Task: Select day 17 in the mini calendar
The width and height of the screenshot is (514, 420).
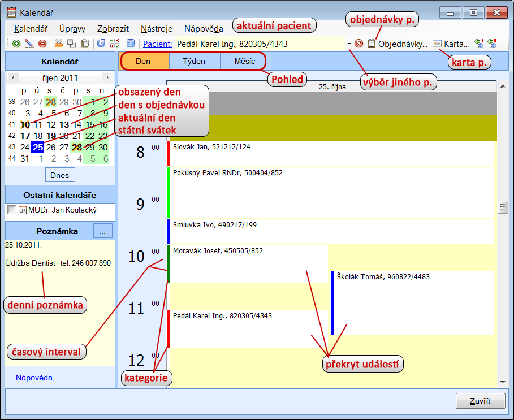Action: click(25, 136)
